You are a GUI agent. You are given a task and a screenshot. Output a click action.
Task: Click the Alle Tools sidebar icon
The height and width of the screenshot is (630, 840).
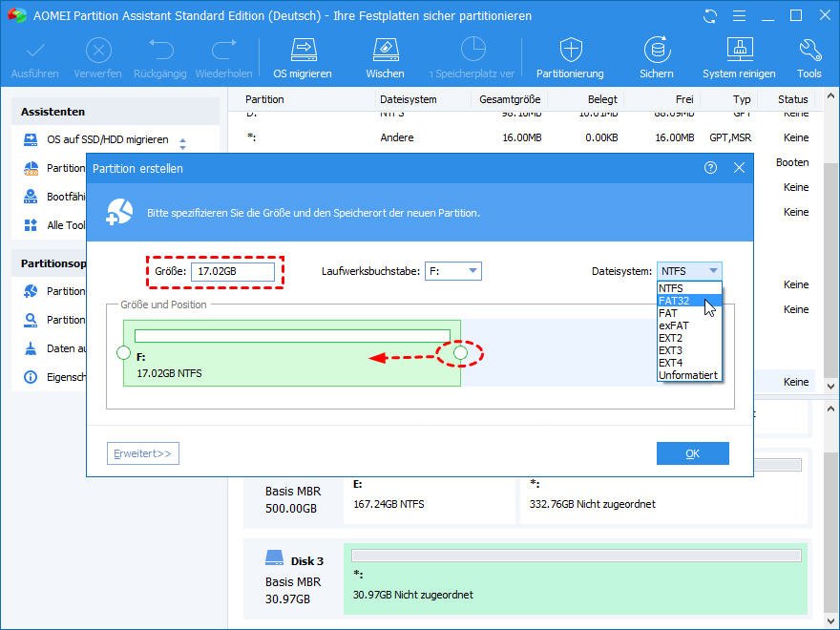click(x=31, y=225)
